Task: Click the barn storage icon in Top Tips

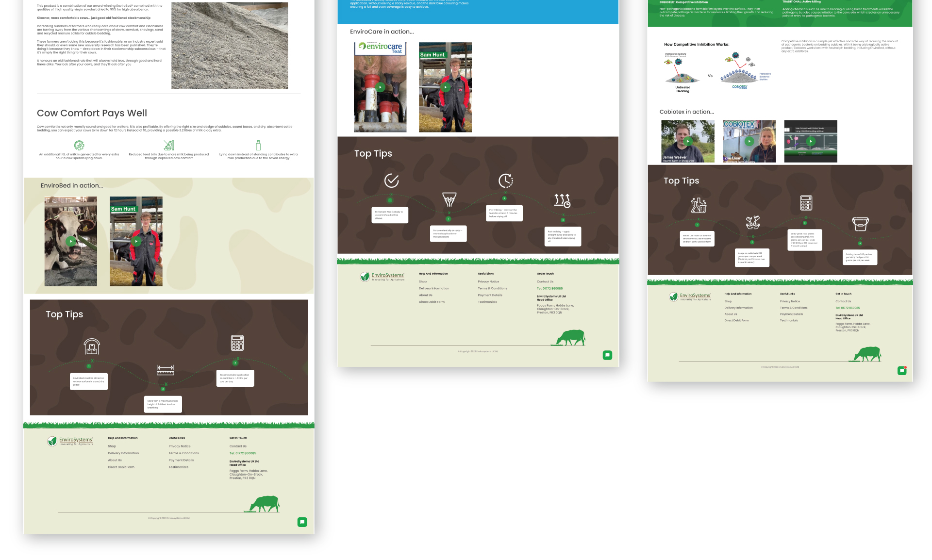Action: (92, 346)
